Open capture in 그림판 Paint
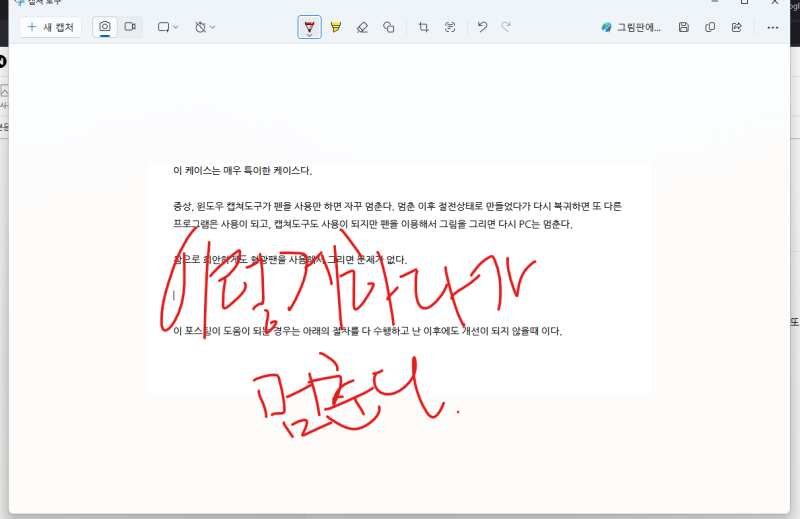This screenshot has width=800, height=519. pyautogui.click(x=632, y=28)
